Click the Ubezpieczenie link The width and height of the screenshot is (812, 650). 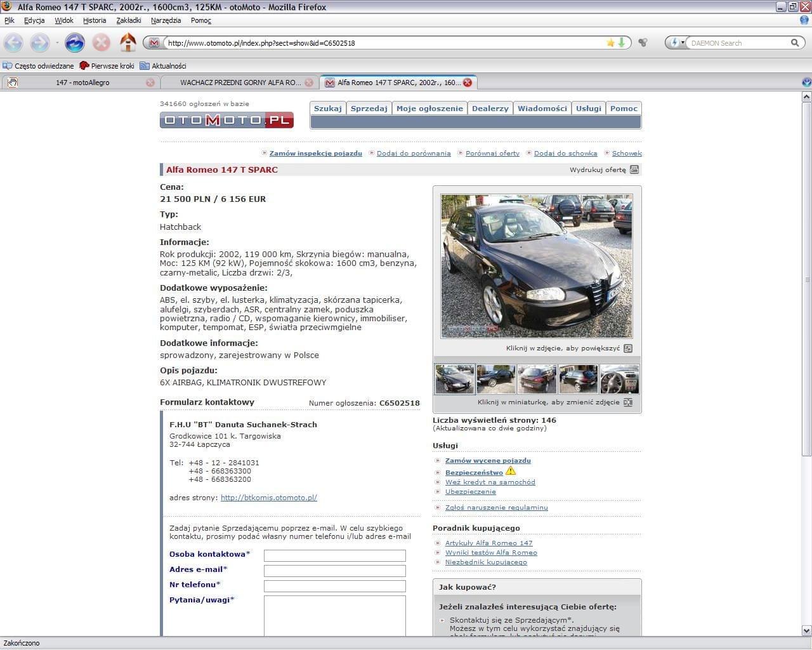471,491
